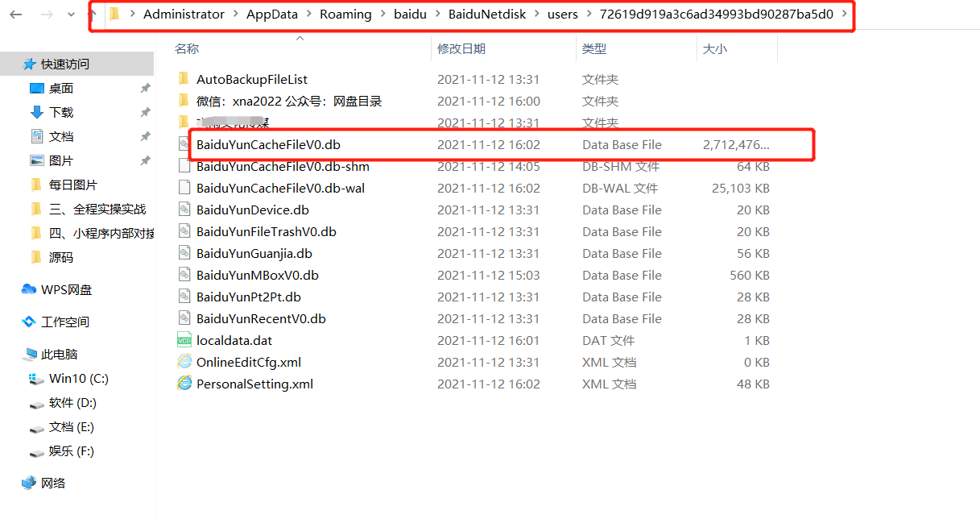Click the 桌面 desktop icon in sidebar
980x519 pixels.
point(36,88)
